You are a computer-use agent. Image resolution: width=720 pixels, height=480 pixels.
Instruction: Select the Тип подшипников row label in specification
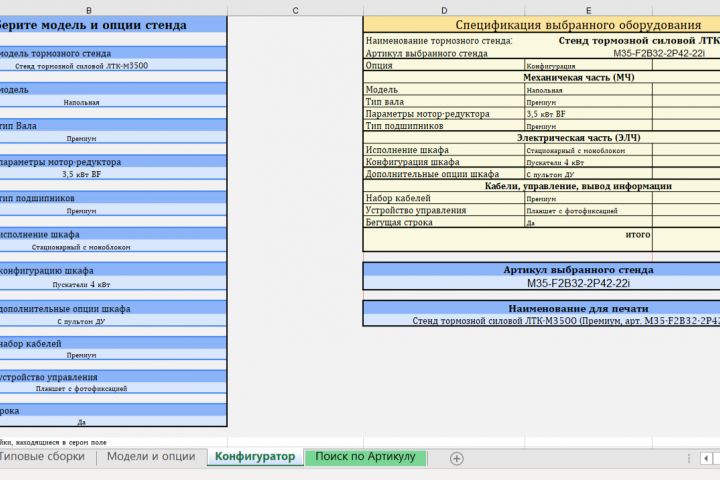pos(444,125)
